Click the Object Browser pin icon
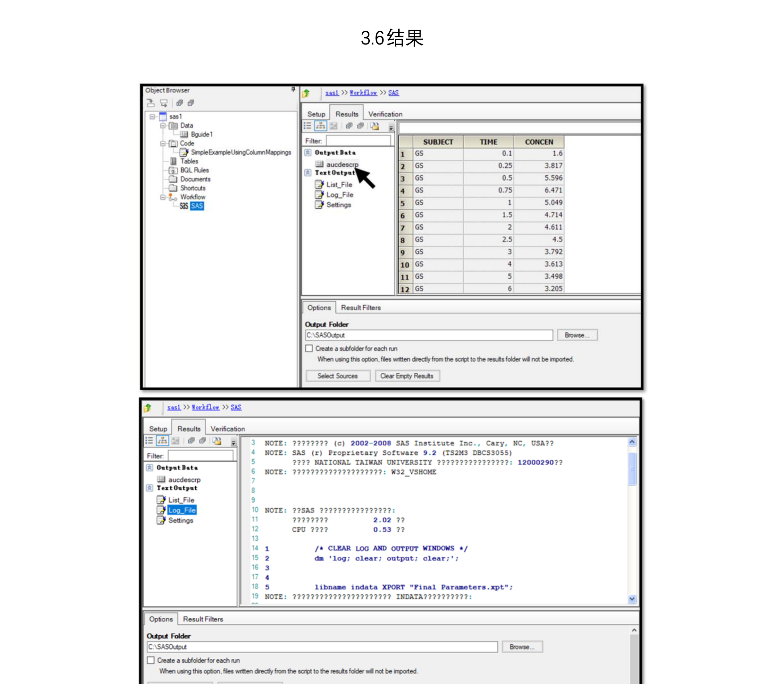The image size is (784, 684). (293, 89)
